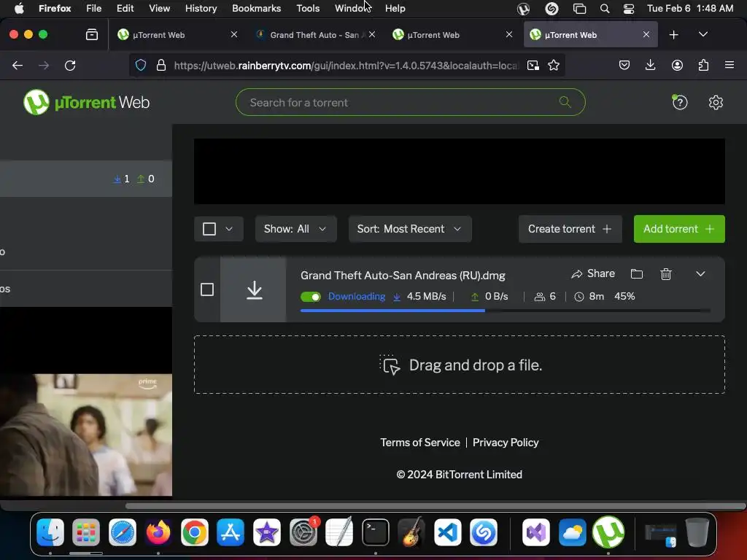The height and width of the screenshot is (560, 747).
Task: Open Terminal from the Dock
Action: tap(376, 532)
